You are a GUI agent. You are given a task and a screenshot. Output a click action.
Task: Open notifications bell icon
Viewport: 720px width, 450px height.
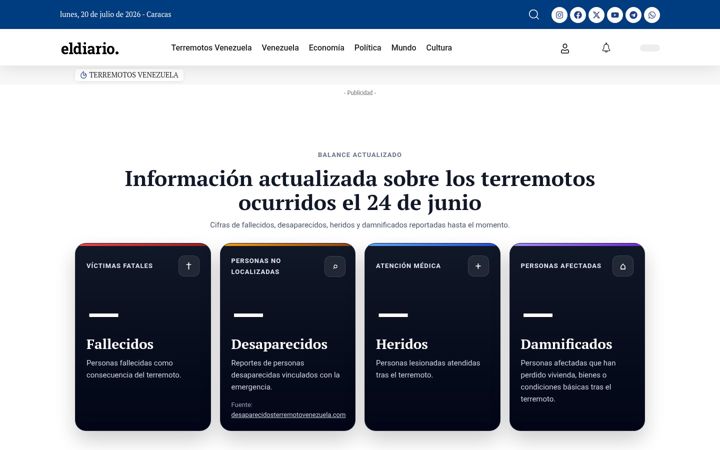click(606, 48)
